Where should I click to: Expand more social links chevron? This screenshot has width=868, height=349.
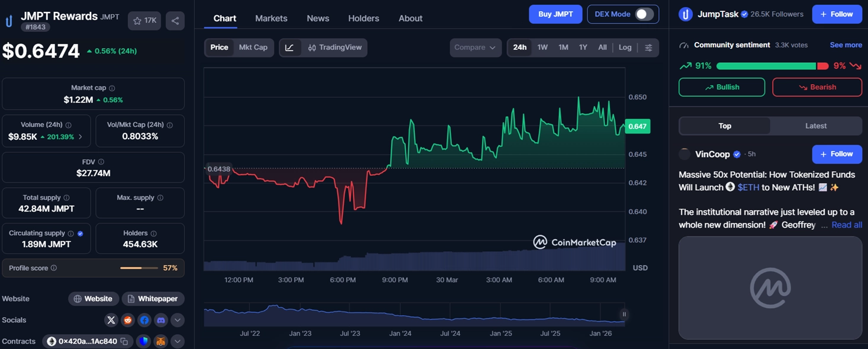(x=177, y=320)
